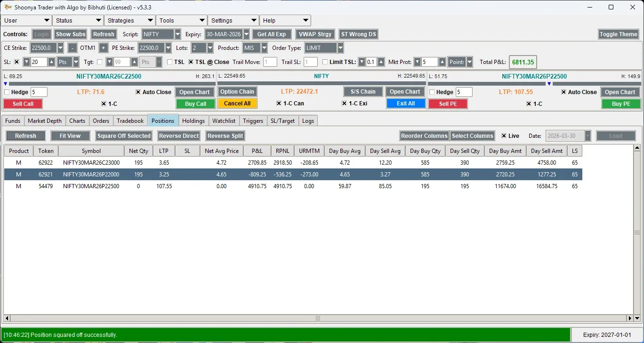Select the NIFTY30MAR26C23000 position row
Screen dimensions: 644x343
point(293,163)
